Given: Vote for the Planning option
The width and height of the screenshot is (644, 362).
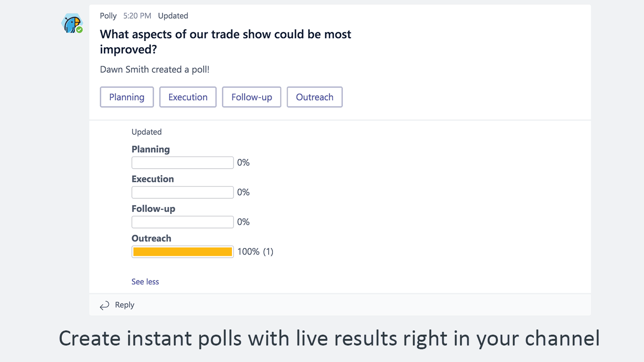Looking at the screenshot, I should [x=127, y=97].
